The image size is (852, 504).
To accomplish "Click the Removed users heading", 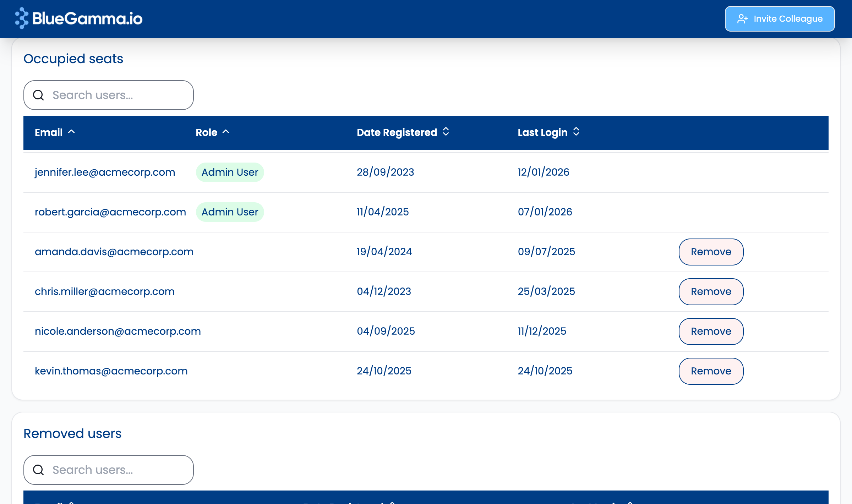I will pyautogui.click(x=72, y=434).
